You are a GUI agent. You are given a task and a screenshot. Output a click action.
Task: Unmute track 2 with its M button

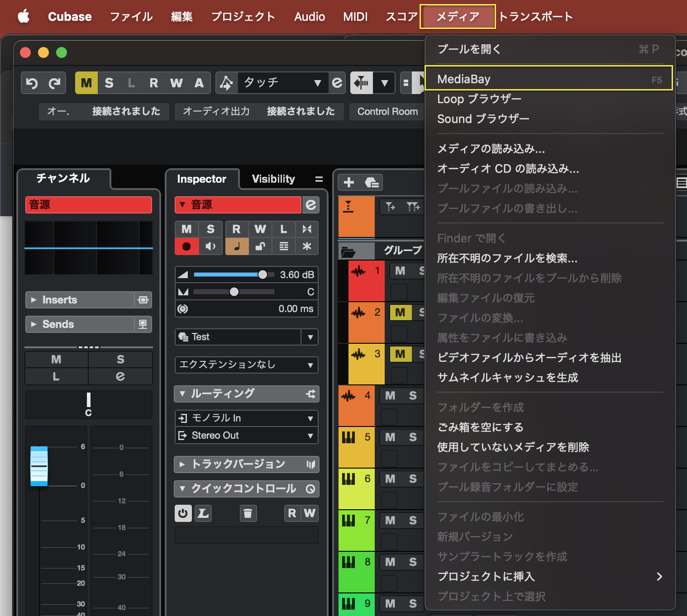400,313
